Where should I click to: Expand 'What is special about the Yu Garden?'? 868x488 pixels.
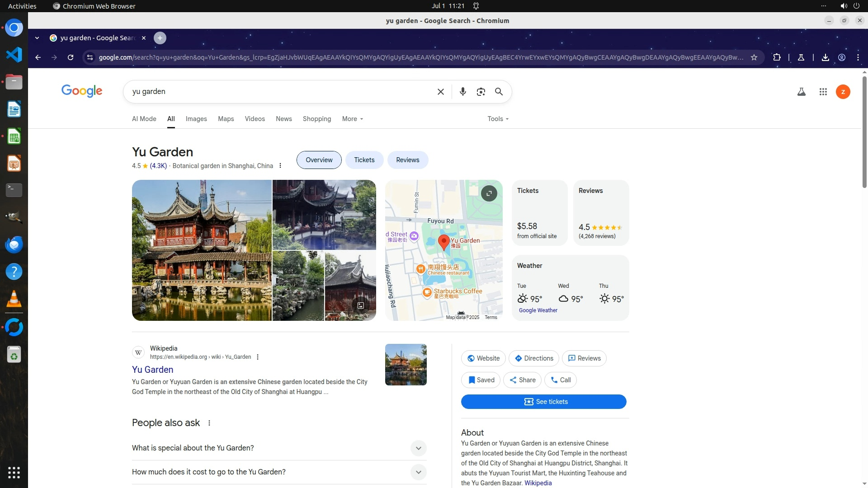(418, 448)
